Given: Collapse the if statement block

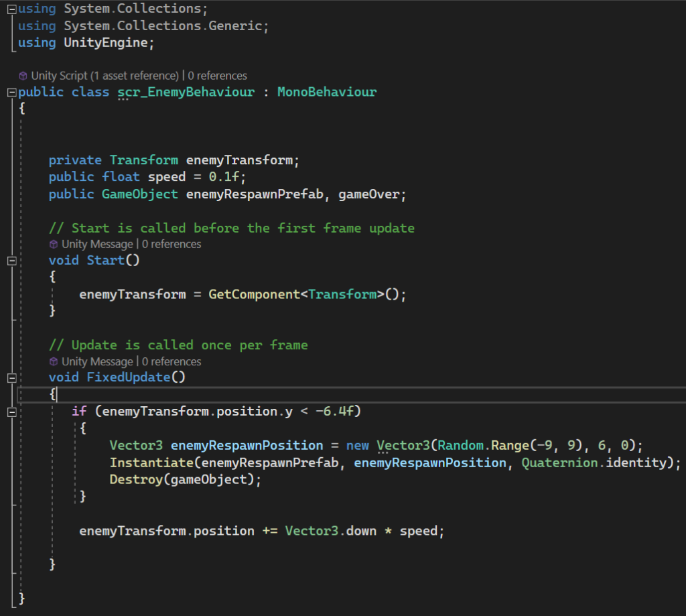Looking at the screenshot, I should click(x=11, y=412).
